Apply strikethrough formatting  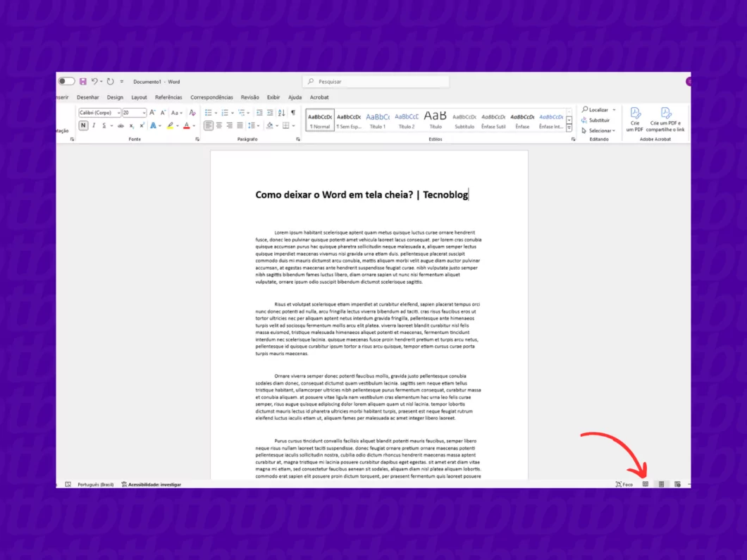click(x=121, y=125)
